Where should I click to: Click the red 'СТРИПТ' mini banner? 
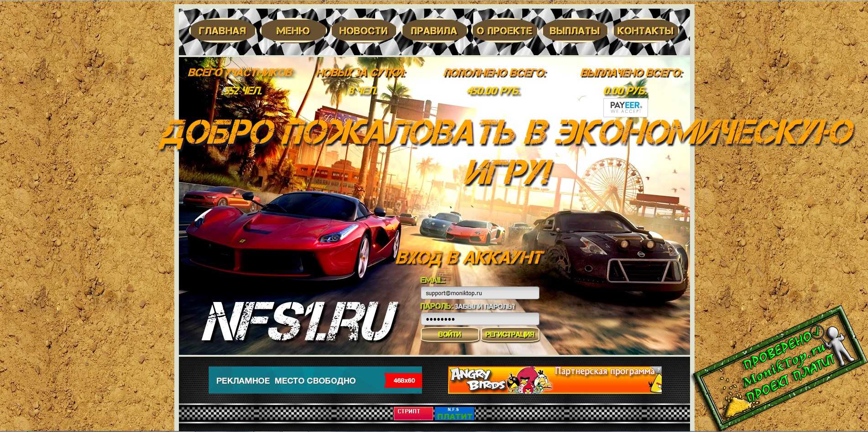point(413,413)
